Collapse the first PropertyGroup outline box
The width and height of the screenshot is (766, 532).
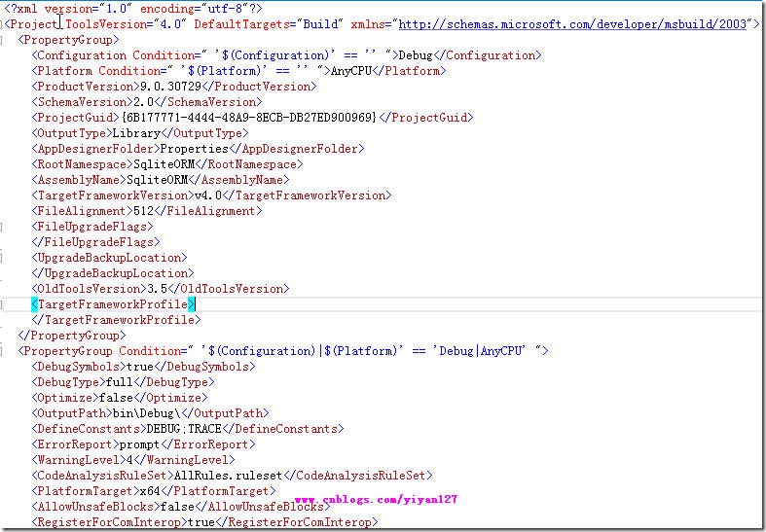[2, 40]
